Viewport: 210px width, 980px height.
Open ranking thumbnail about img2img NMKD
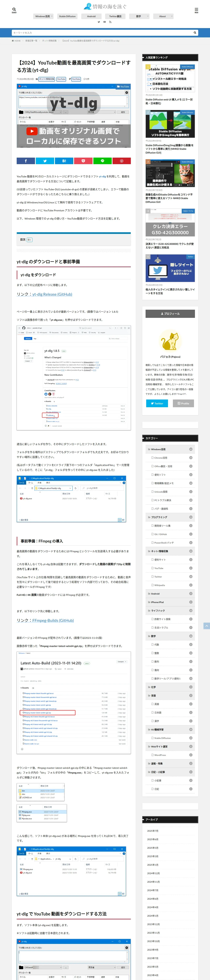[170, 124]
